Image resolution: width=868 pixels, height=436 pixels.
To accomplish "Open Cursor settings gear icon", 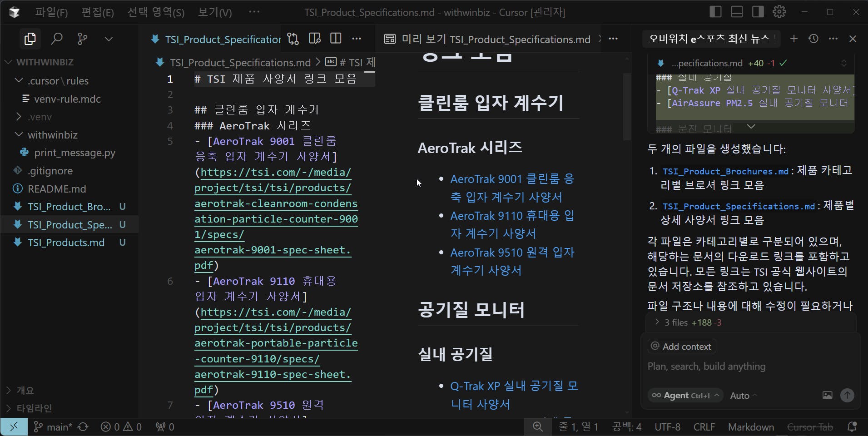I will click(x=779, y=12).
